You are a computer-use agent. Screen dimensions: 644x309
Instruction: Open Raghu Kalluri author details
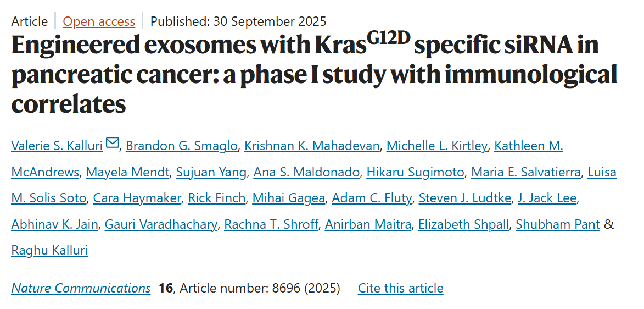[49, 251]
